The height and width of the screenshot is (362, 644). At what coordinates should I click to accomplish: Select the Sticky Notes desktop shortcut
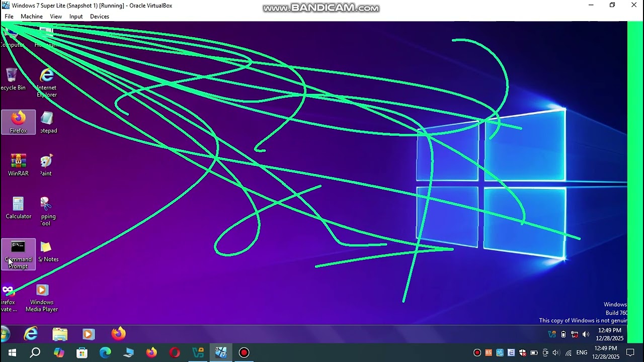[x=48, y=251]
